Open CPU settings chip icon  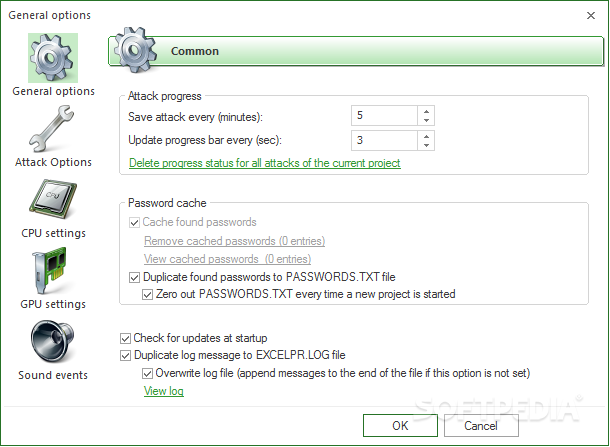coord(53,200)
